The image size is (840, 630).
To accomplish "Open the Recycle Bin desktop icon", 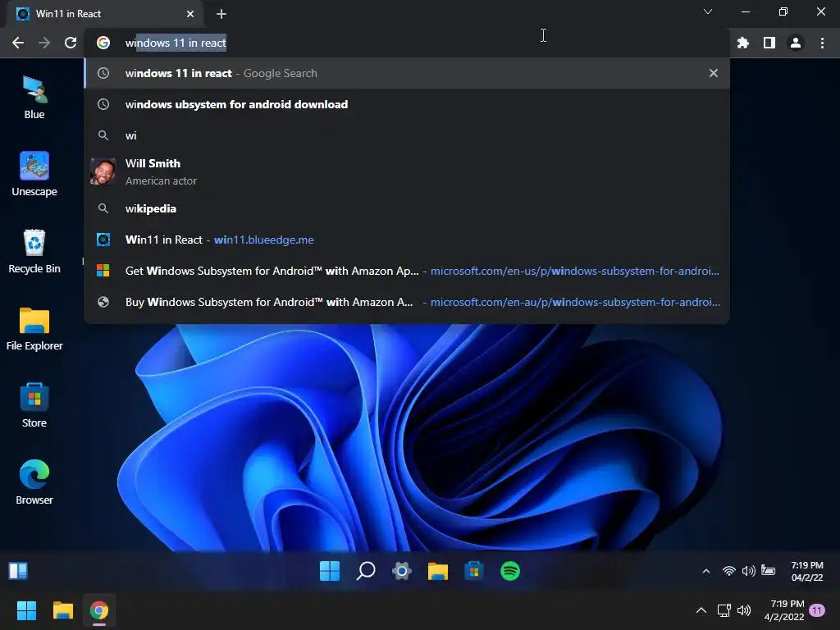I will click(34, 251).
